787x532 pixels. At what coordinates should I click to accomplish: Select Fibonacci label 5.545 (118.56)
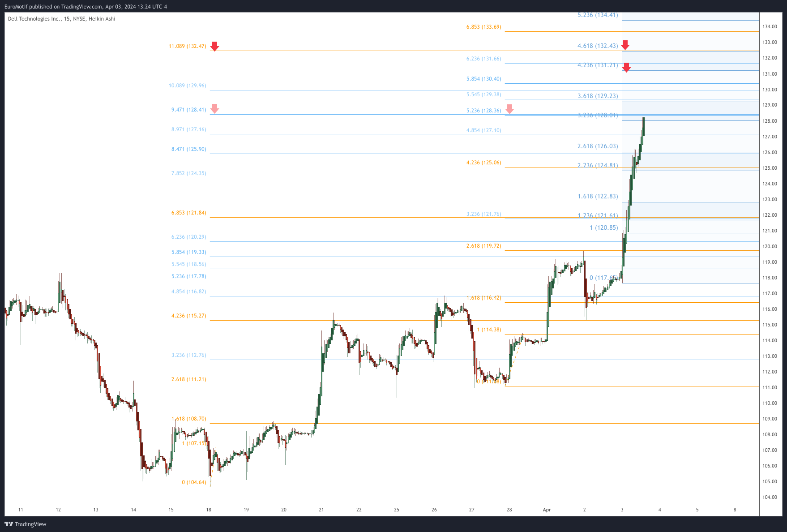(x=189, y=264)
